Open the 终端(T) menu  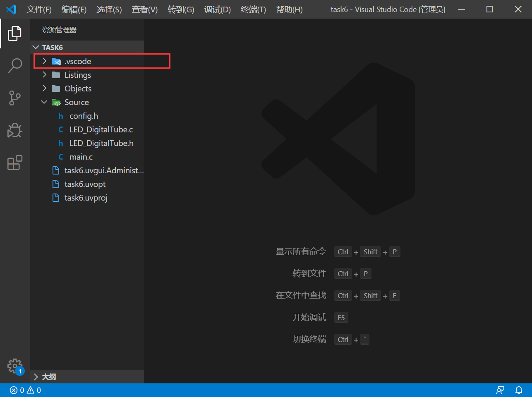click(x=254, y=10)
